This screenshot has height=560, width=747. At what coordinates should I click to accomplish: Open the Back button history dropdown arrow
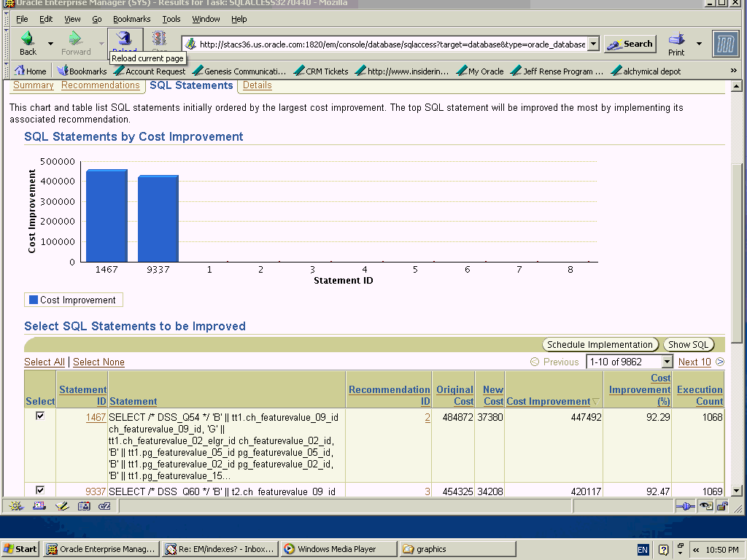(50, 44)
